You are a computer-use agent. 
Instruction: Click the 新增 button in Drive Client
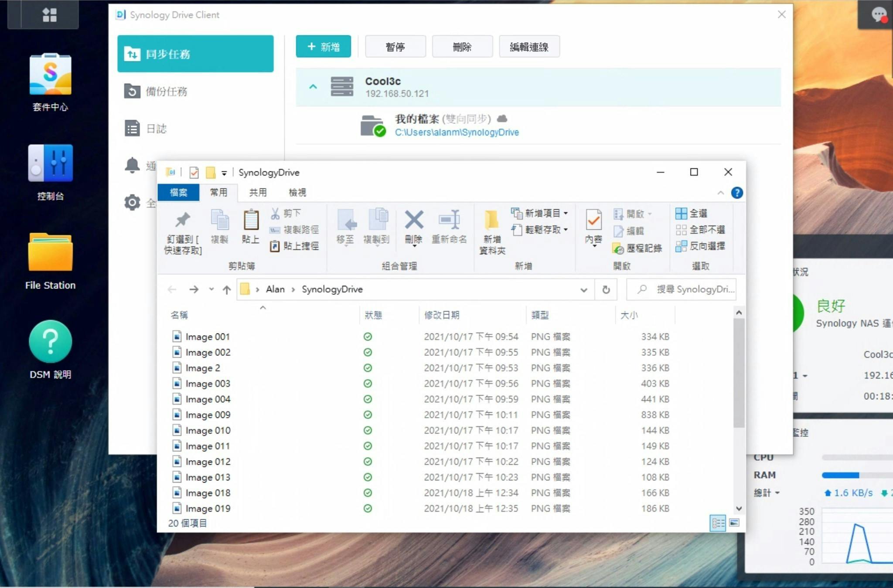click(323, 47)
